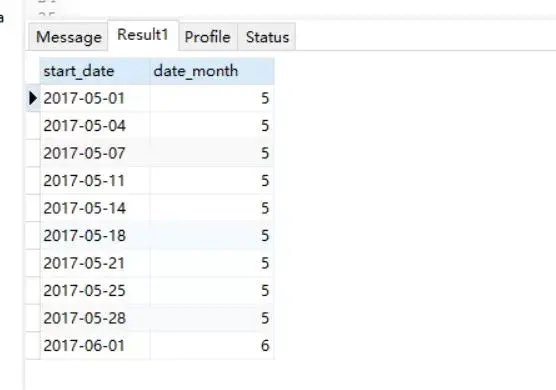Image resolution: width=556 pixels, height=390 pixels.
Task: Select the 2017-05-21 date cell
Action: point(95,263)
